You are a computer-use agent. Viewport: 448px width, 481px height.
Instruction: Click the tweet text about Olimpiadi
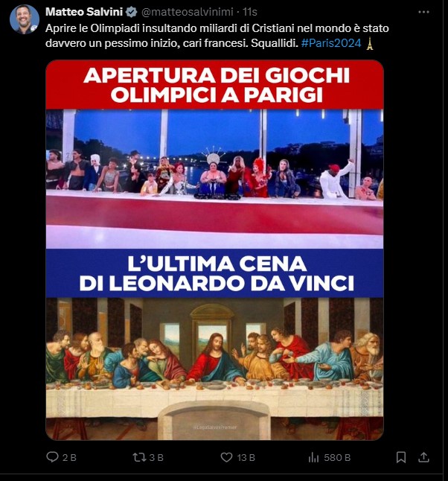[217, 36]
